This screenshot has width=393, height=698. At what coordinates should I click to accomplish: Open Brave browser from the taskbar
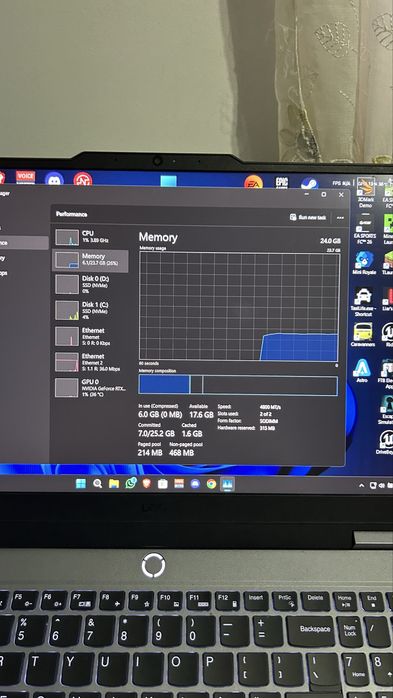click(146, 483)
